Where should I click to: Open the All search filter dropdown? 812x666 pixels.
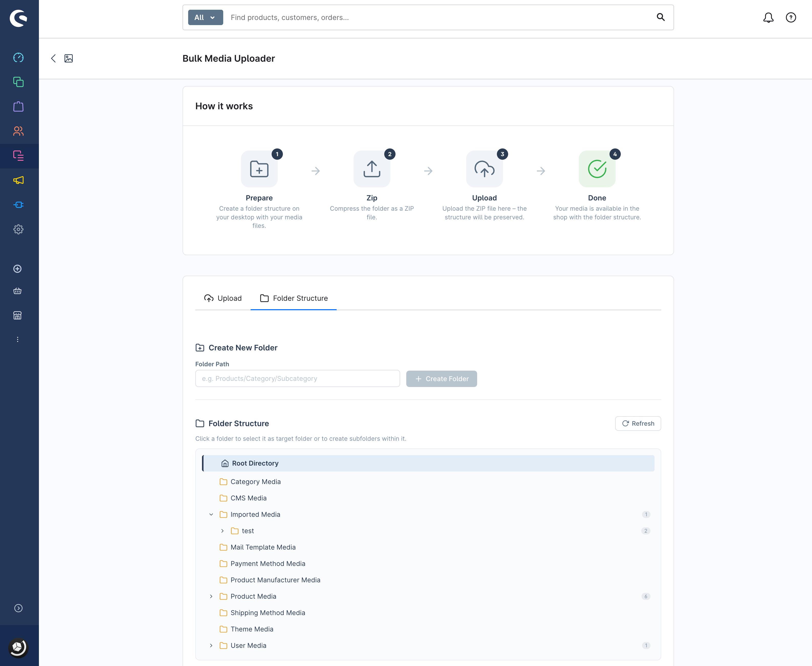point(205,18)
